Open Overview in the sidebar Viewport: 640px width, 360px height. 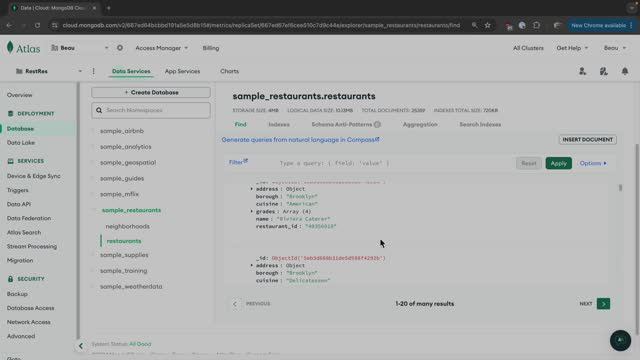[x=19, y=95]
